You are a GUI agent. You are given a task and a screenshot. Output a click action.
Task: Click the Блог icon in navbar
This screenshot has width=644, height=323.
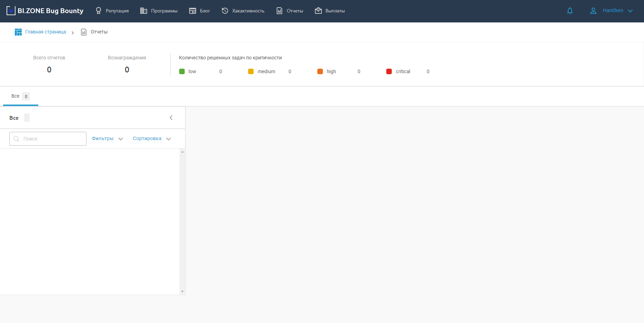click(x=193, y=11)
